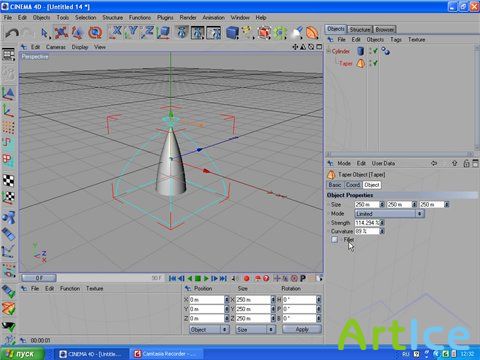Click viewport rotate camera icon
Image resolution: width=480 pixels, height=360 pixels.
tap(311, 47)
